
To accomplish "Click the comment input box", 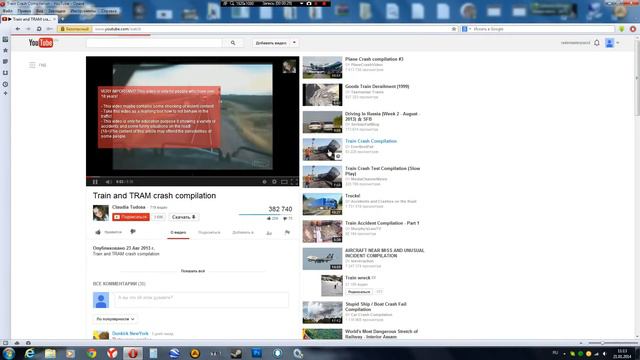I will tap(202, 300).
